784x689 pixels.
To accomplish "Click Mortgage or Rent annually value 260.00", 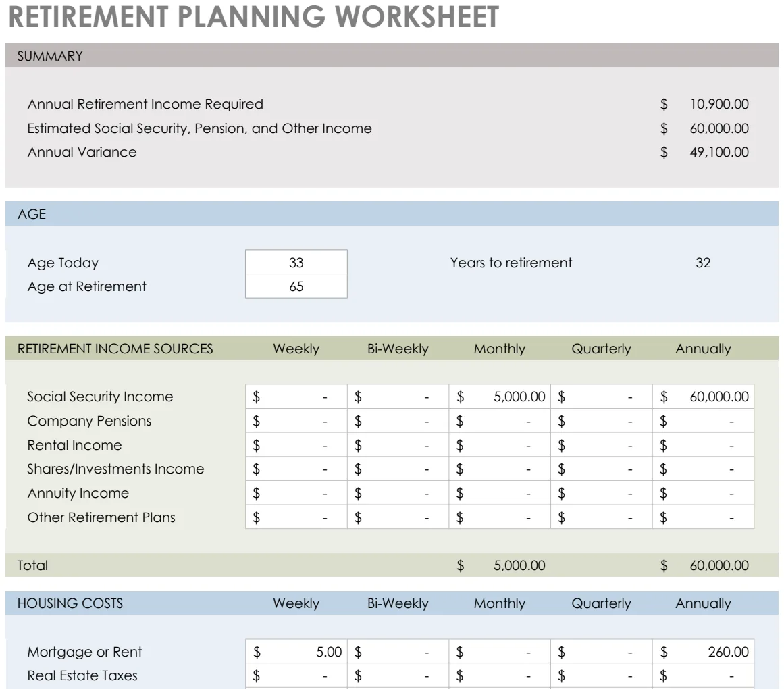I will pos(703,651).
